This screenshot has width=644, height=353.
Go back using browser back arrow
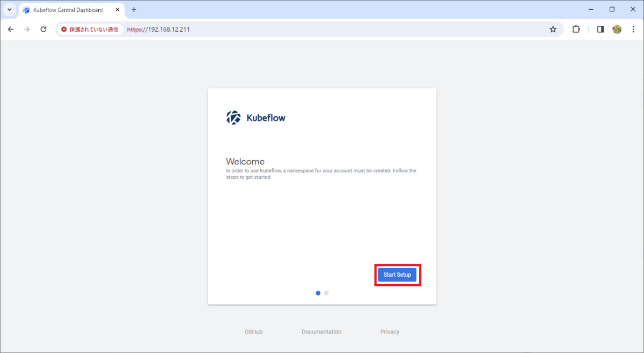pos(10,30)
